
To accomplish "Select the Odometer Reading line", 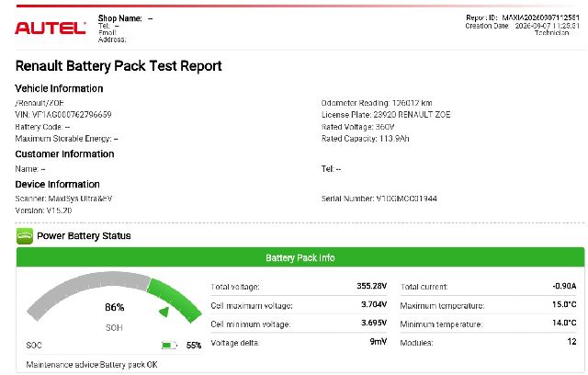I will 377,103.
